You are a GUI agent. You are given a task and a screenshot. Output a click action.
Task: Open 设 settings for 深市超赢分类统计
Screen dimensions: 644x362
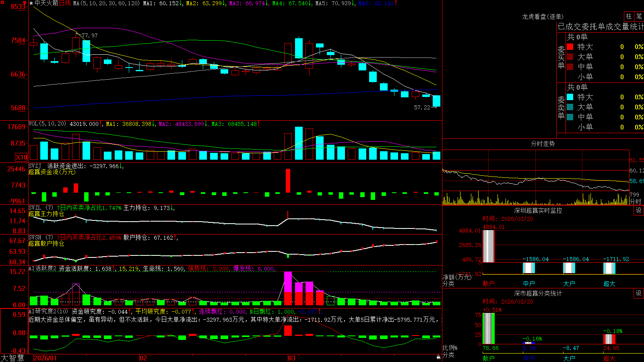tap(639, 293)
